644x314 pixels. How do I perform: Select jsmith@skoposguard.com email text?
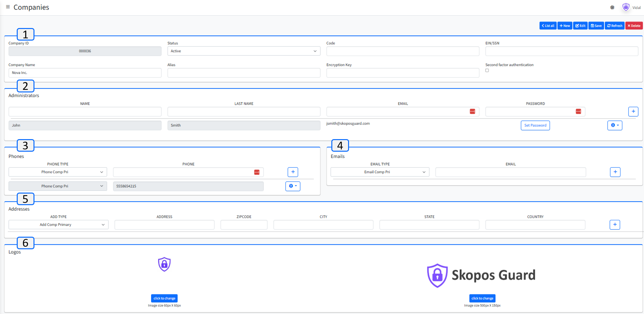tap(348, 124)
